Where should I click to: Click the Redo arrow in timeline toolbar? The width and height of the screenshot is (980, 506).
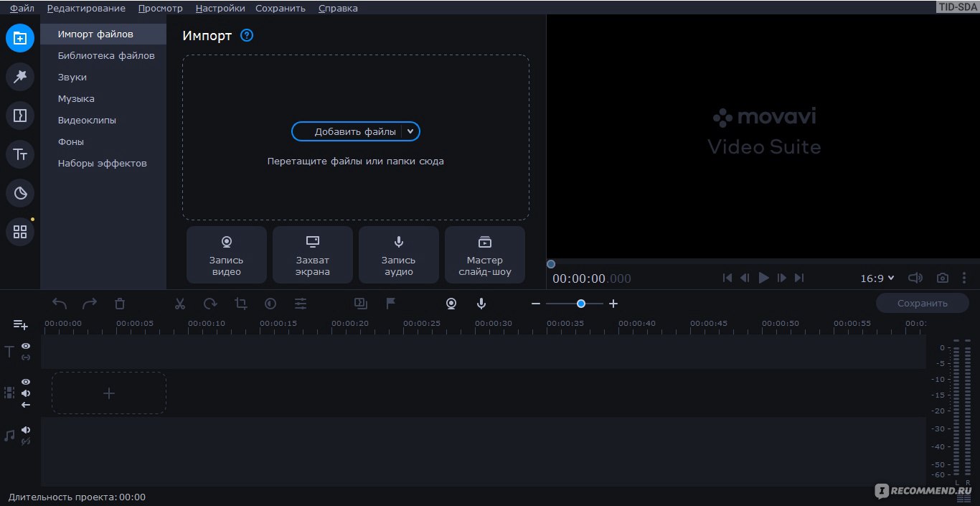90,304
